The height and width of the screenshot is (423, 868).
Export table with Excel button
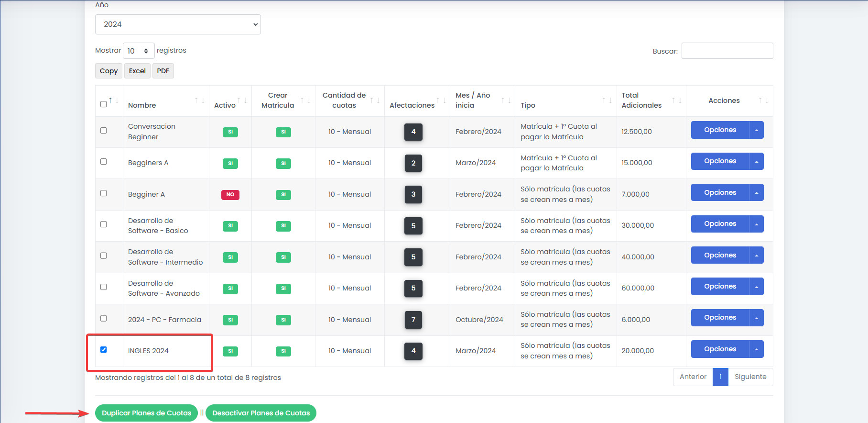coord(137,71)
